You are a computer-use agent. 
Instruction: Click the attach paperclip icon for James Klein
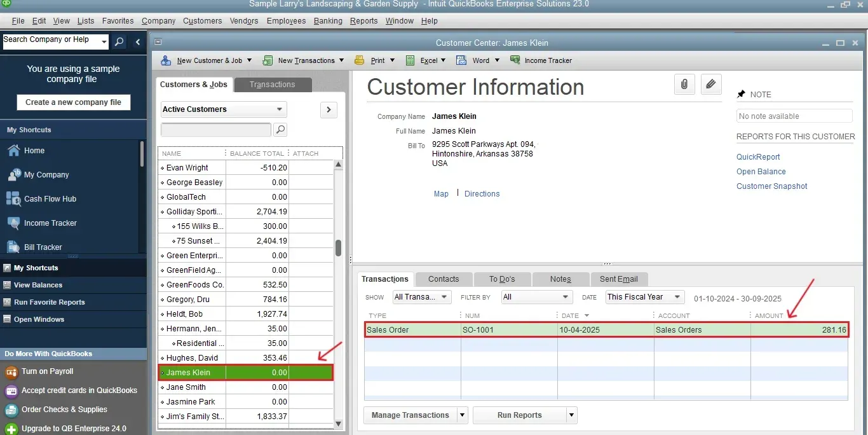coord(684,84)
